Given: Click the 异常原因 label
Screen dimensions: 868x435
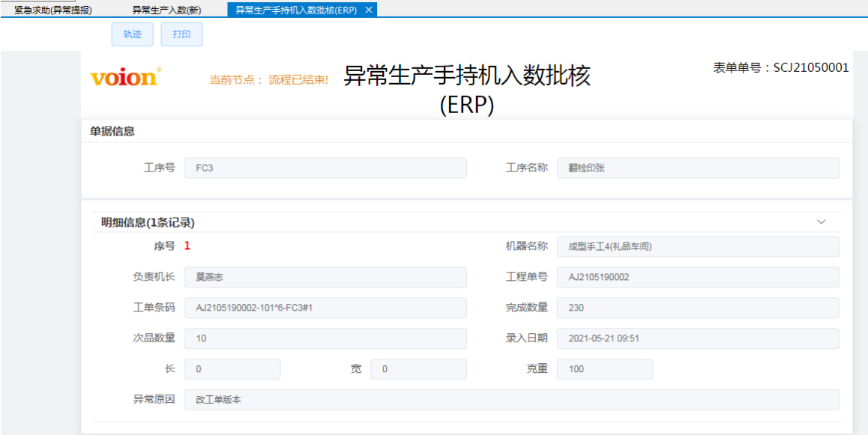Looking at the screenshot, I should (x=154, y=400).
